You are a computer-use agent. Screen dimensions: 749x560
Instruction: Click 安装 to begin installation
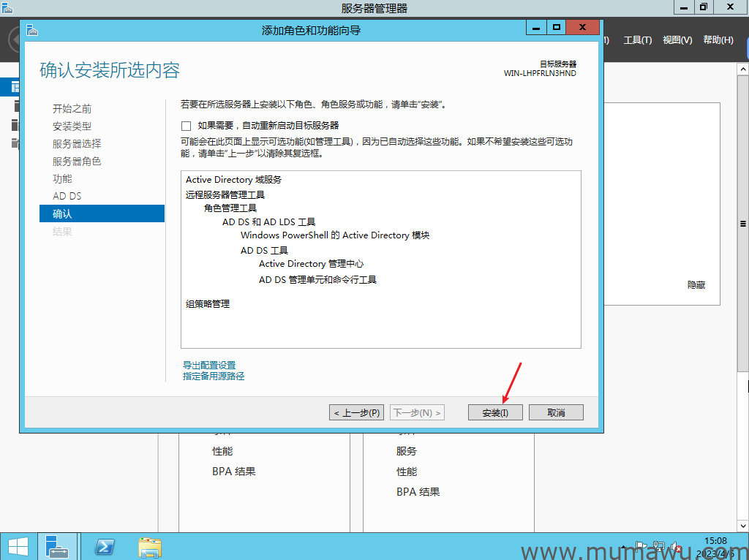pyautogui.click(x=495, y=412)
